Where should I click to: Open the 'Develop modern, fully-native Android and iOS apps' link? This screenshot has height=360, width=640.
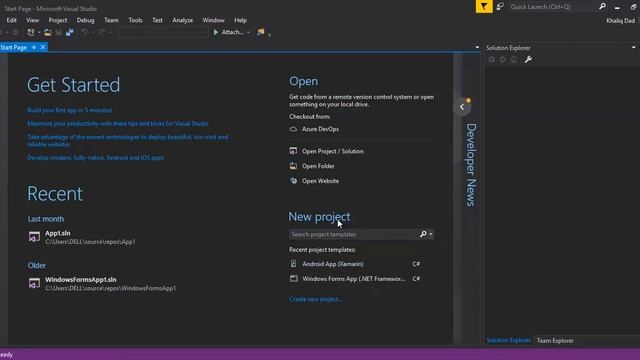[95, 158]
